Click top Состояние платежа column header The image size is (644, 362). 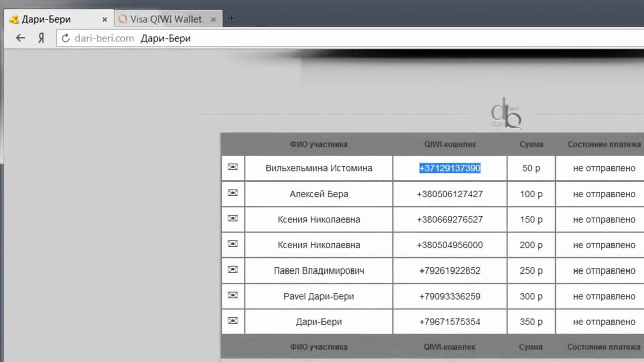pos(604,144)
